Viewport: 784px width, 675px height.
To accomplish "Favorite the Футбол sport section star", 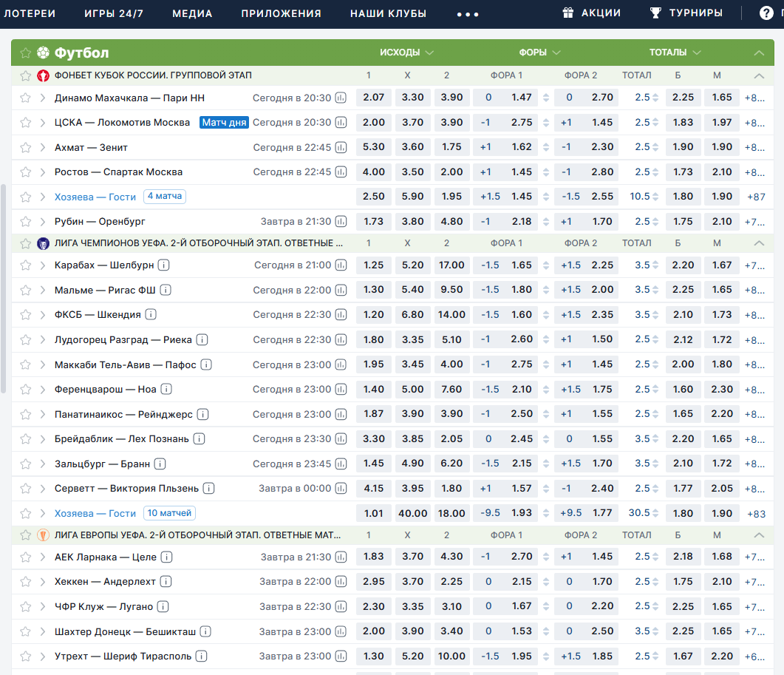I will 26,52.
